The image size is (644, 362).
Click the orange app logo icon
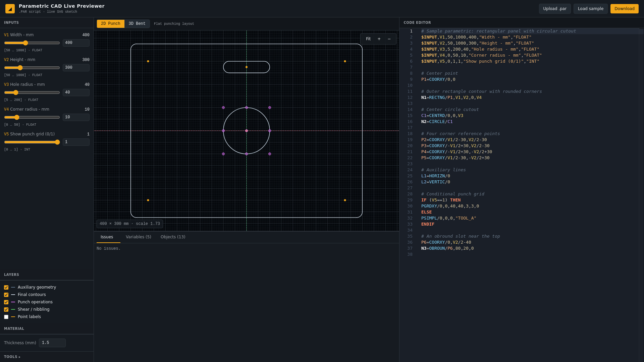(x=10, y=9)
